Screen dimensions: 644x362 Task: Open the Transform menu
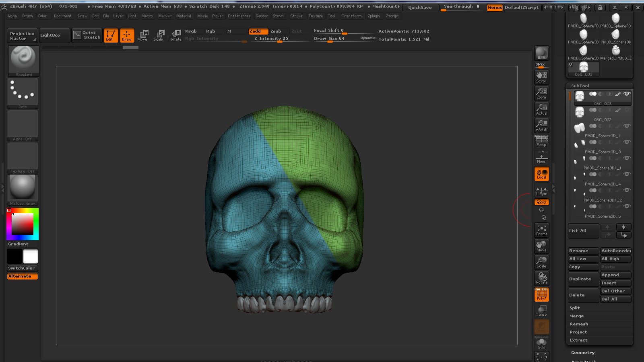pyautogui.click(x=352, y=16)
